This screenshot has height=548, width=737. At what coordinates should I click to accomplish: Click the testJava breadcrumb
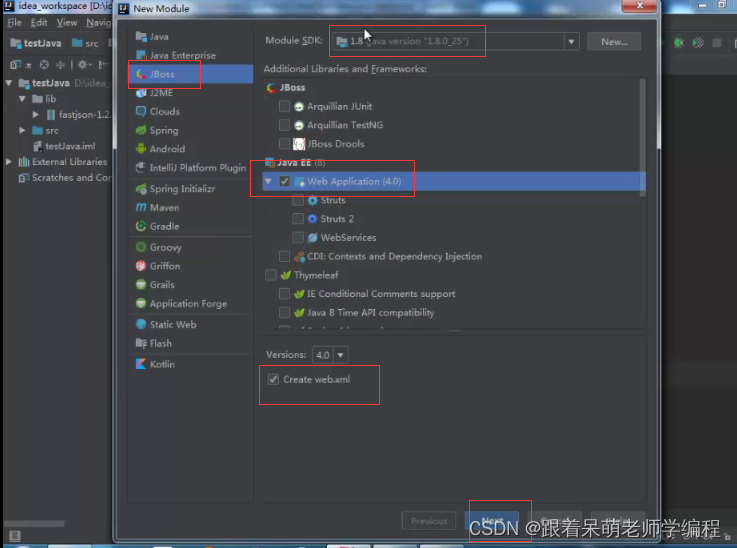36,43
